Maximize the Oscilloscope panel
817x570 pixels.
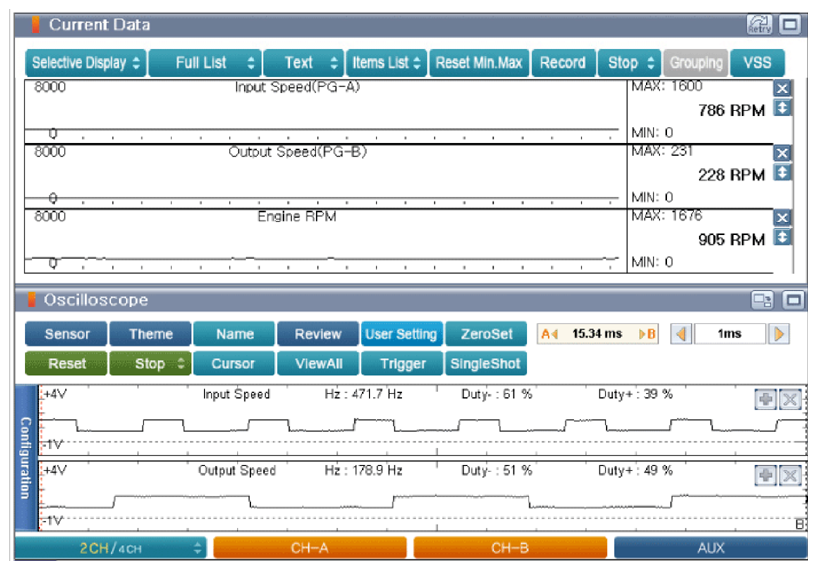(x=794, y=300)
